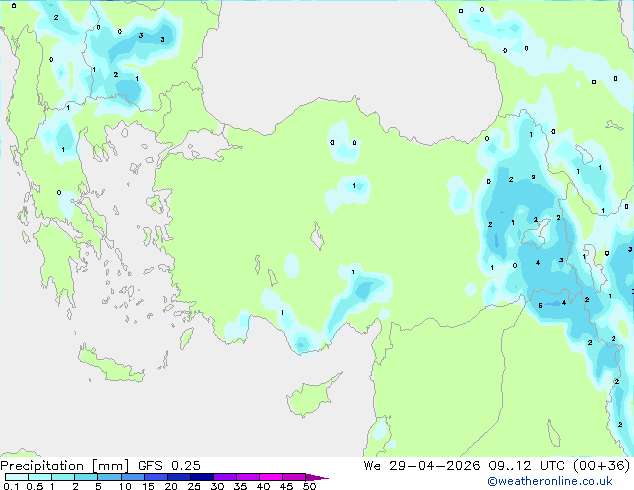The height and width of the screenshot is (490, 634).
Task: Click legend scale label "0.5"
Action: [x=35, y=486]
